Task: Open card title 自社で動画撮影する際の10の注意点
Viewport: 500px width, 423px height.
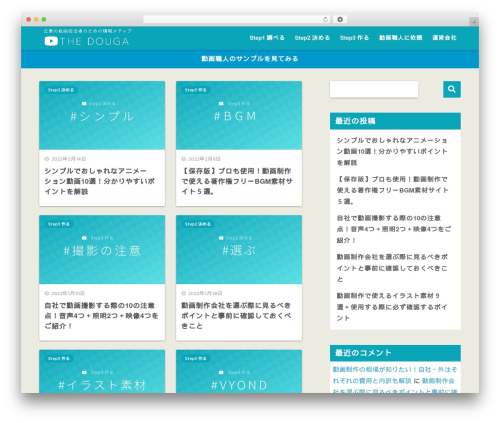Action: (x=101, y=316)
